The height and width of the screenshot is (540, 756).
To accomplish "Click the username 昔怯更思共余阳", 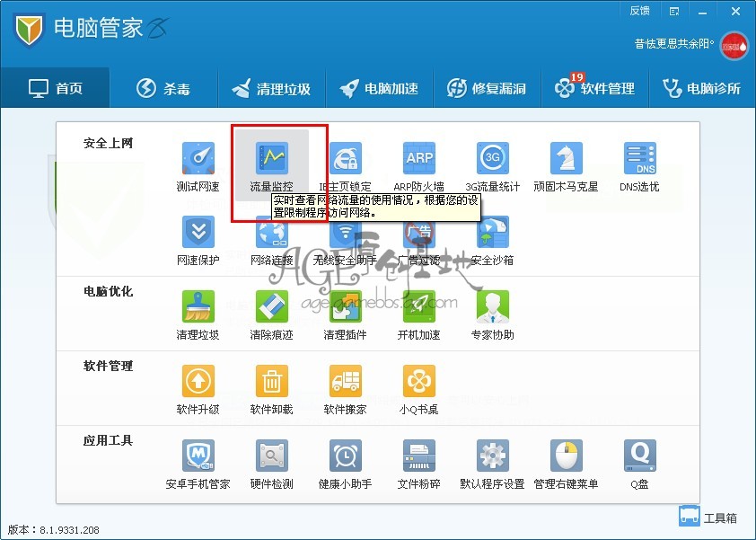I will click(x=673, y=44).
